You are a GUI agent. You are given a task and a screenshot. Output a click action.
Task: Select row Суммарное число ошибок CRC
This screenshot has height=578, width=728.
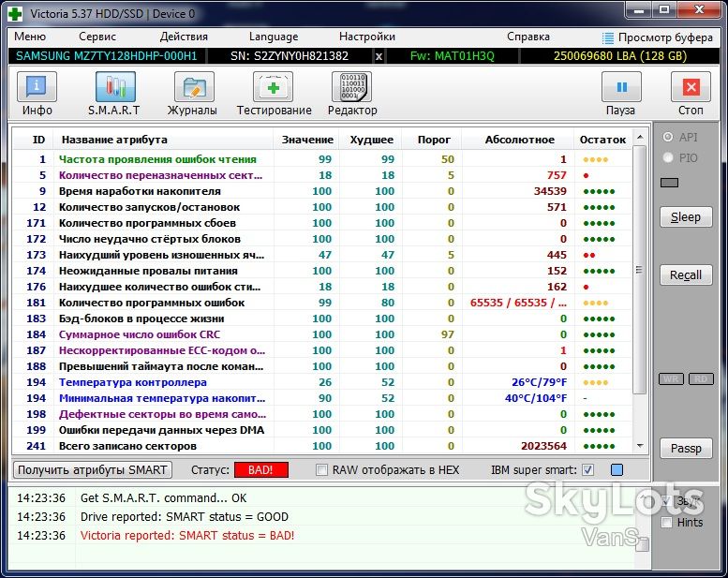322,334
